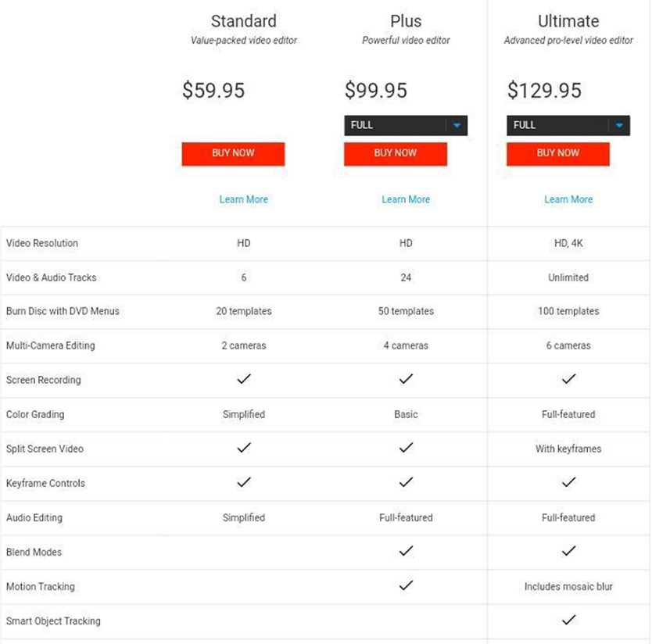
Task: Open the Ultimate plan FULL version dropdown
Action: click(568, 125)
